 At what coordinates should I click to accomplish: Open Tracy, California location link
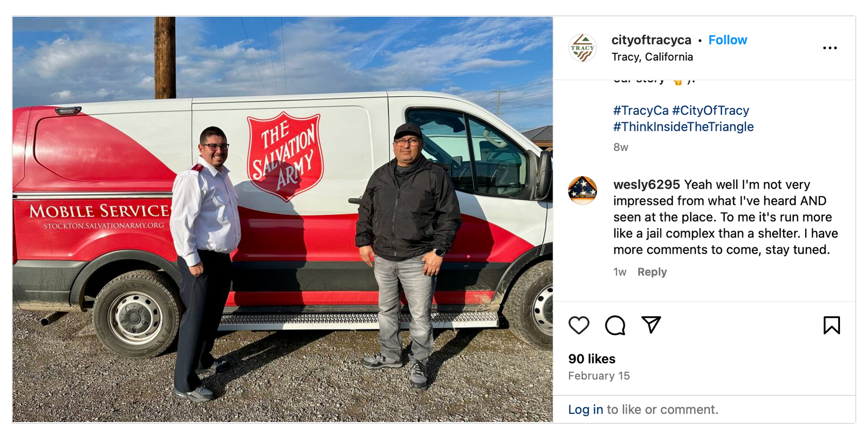coord(652,57)
